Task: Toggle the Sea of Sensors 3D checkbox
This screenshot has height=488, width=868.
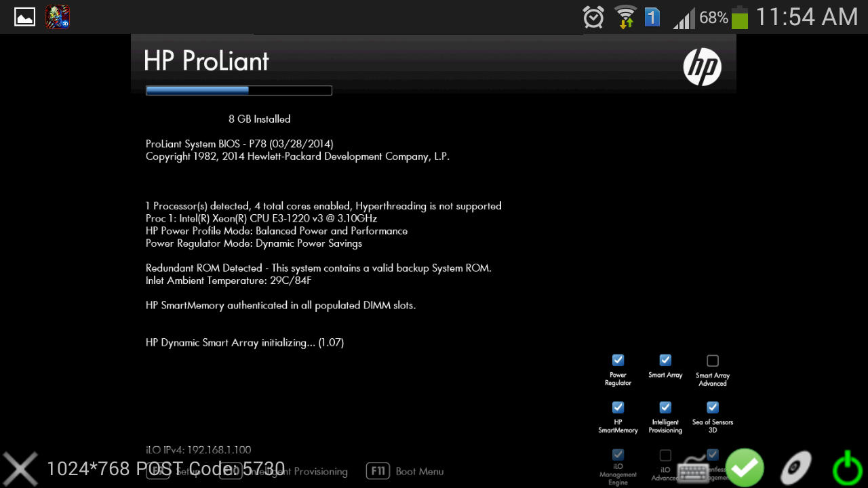Action: click(x=713, y=407)
